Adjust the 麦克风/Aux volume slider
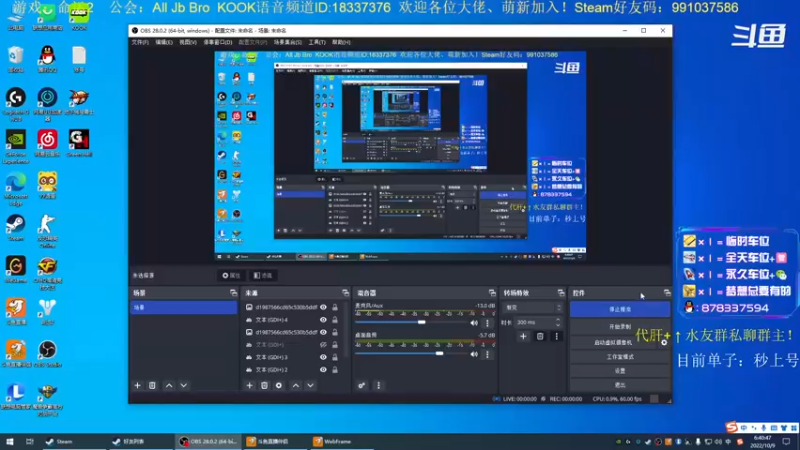 point(421,322)
